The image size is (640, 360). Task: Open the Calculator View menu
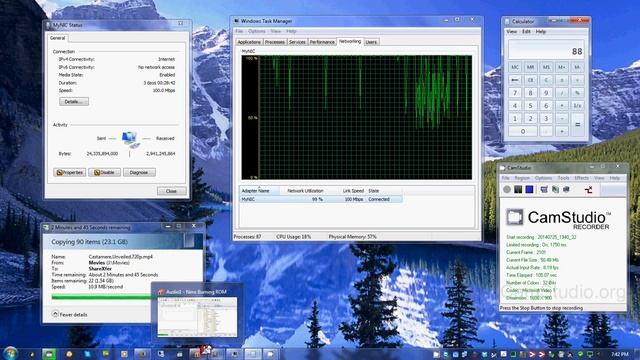coord(511,31)
